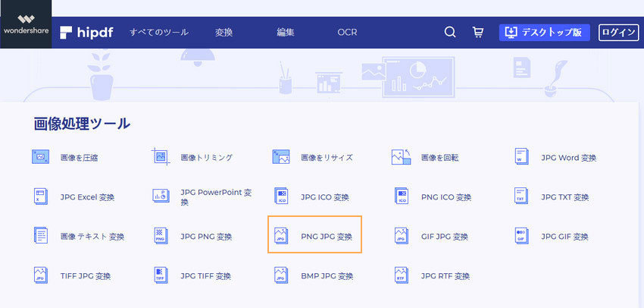Viewport: 644px width, 308px height.
Task: Open the 編集 menu
Action: [x=286, y=33]
